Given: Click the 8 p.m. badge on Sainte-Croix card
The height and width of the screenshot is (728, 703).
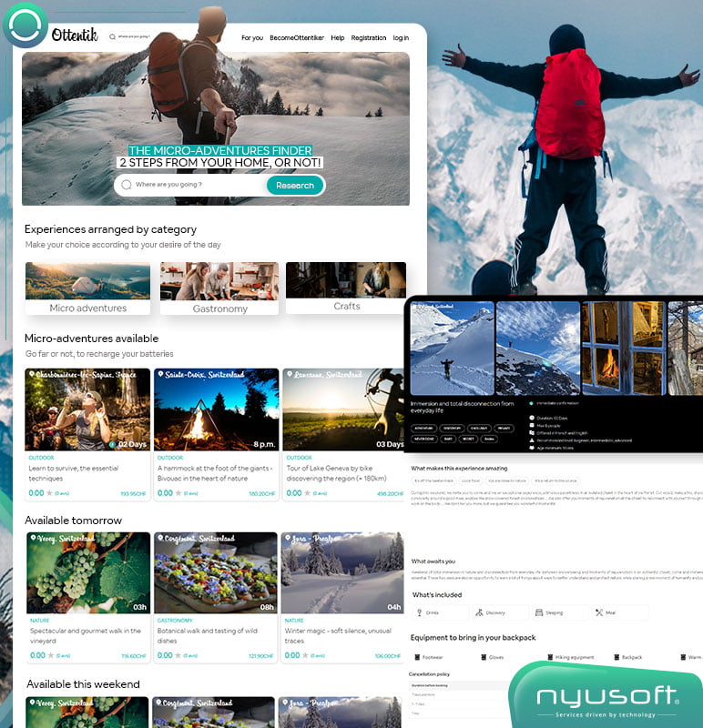Looking at the screenshot, I should [264, 444].
